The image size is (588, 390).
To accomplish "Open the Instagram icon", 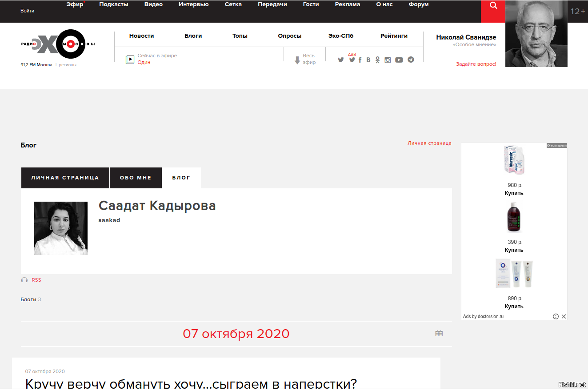I will pos(388,60).
